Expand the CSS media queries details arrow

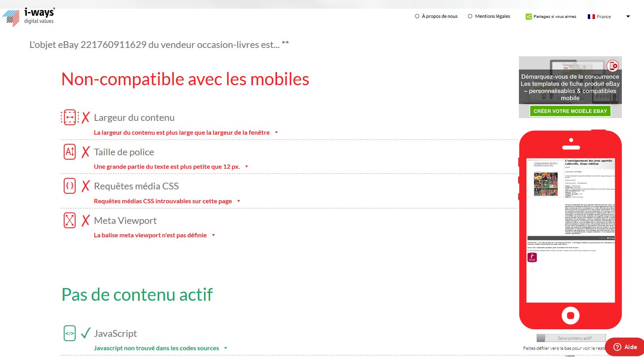[239, 201]
